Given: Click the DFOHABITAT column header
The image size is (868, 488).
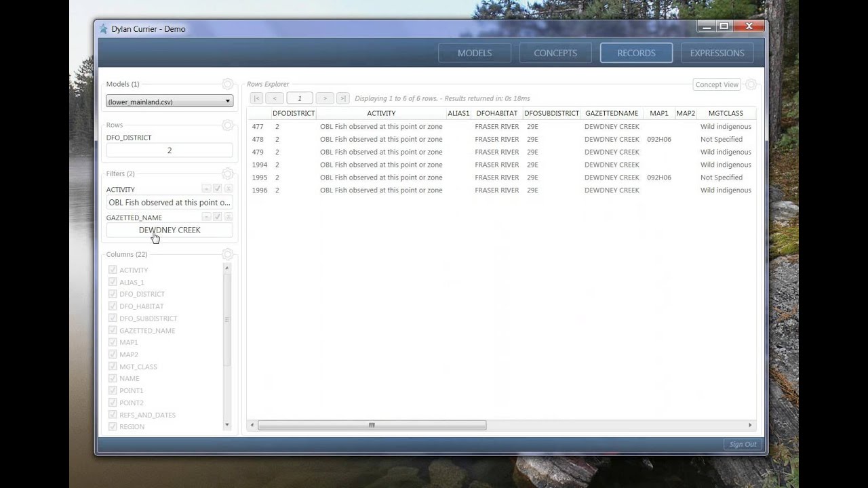Looking at the screenshot, I should click(497, 113).
